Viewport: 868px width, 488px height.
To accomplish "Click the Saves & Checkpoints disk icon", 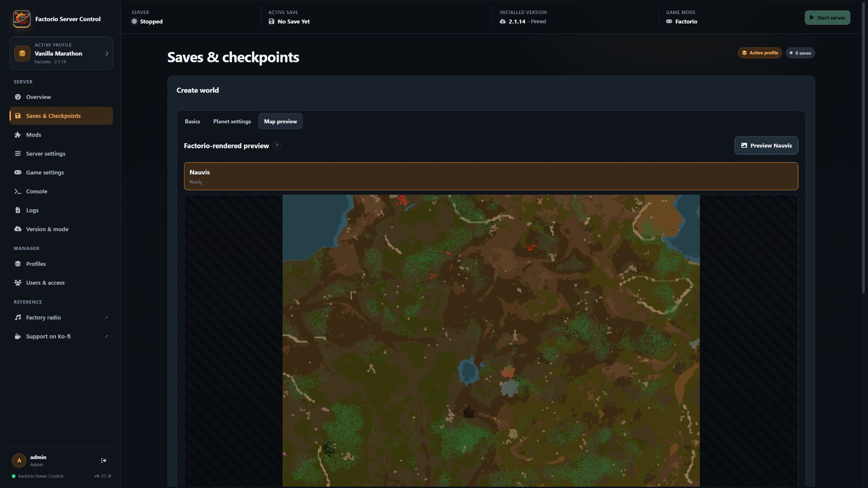I will click(18, 116).
